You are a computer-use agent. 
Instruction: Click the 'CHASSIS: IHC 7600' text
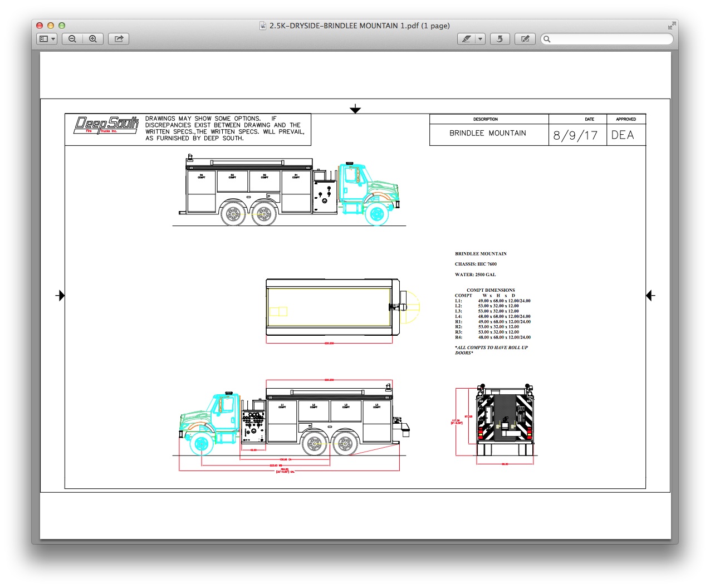click(476, 264)
